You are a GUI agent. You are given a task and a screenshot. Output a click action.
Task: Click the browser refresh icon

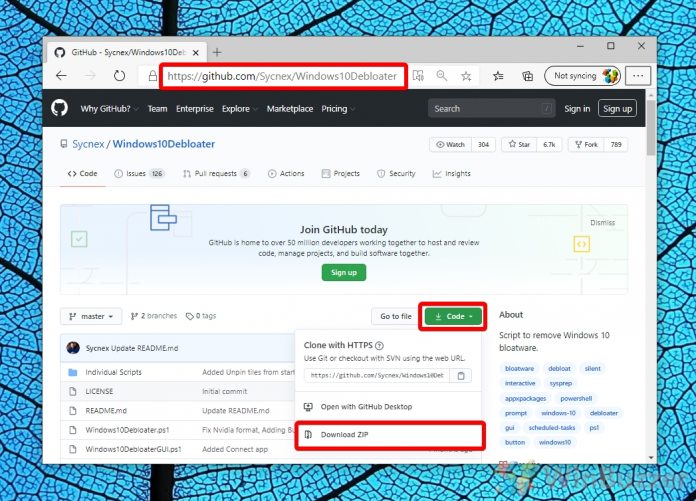[x=120, y=76]
